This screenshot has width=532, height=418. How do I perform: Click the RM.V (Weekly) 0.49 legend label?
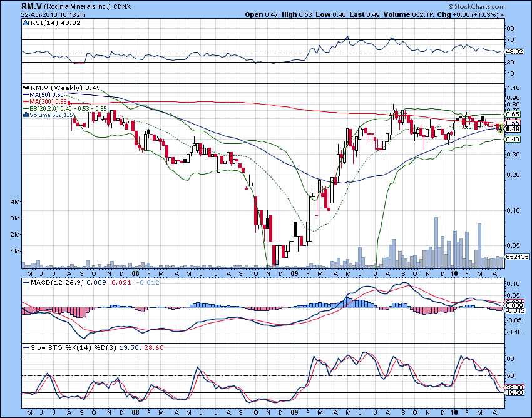tap(66, 88)
